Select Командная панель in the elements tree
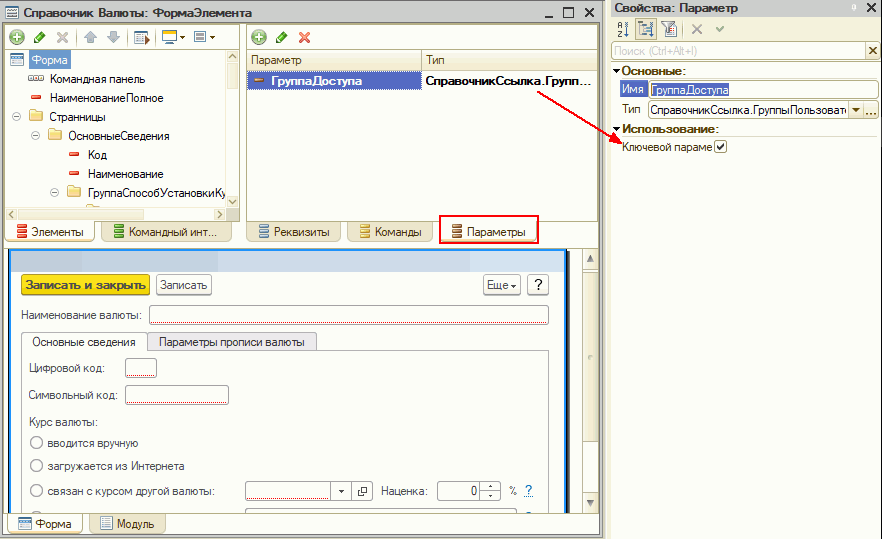Viewport: 882px width, 539px height. coord(97,79)
